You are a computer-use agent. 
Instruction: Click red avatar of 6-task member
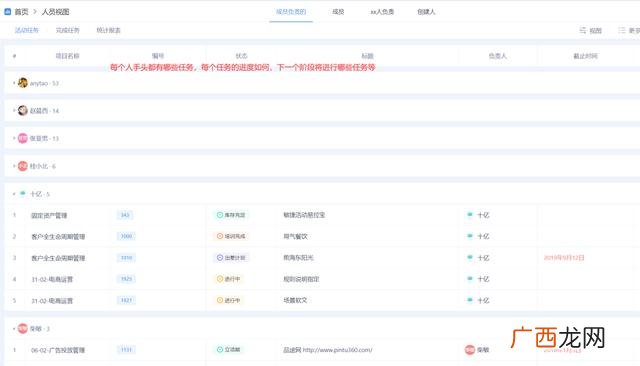[23, 166]
